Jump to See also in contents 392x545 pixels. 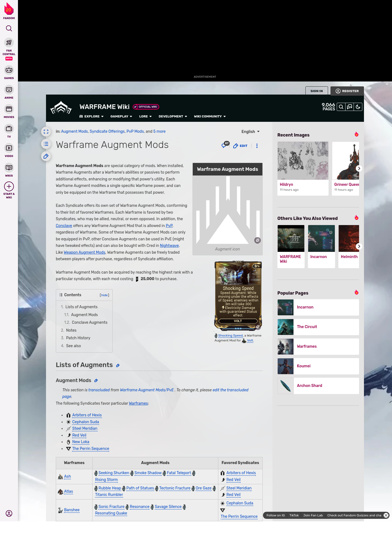tap(73, 346)
